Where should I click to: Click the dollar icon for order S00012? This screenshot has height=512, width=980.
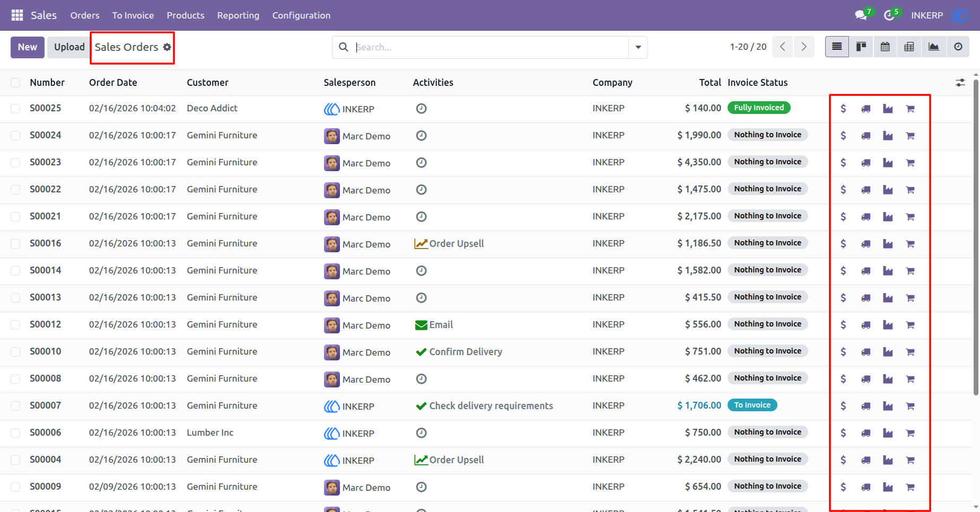tap(843, 325)
